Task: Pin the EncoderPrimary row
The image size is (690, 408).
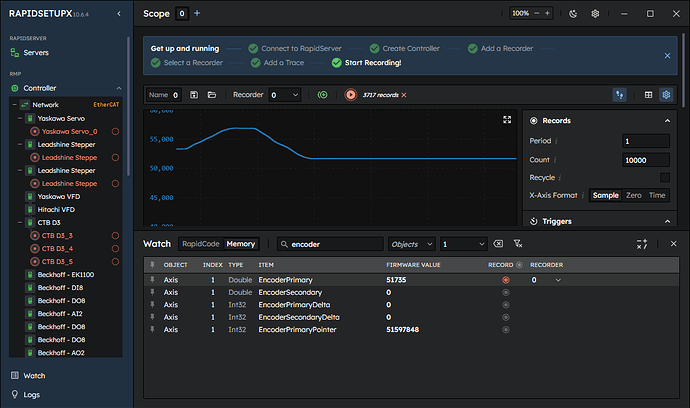Action: pyautogui.click(x=152, y=279)
